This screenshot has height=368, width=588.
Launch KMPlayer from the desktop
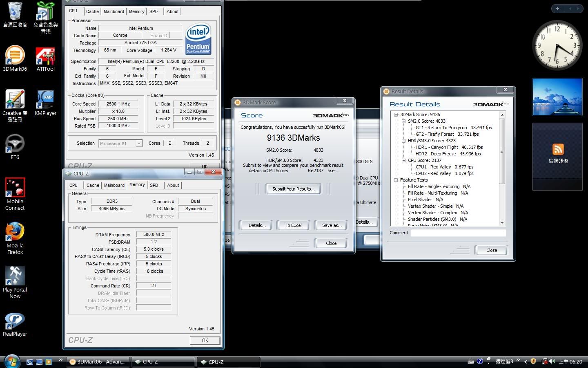tap(45, 103)
